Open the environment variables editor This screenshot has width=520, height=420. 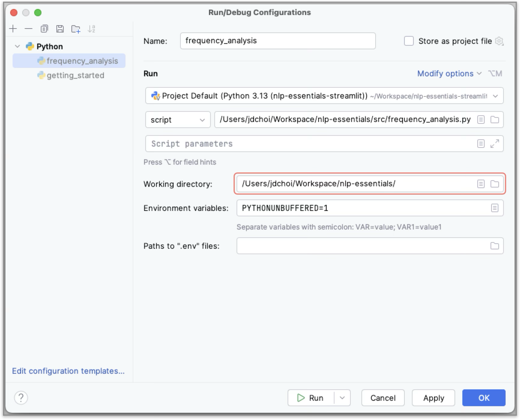(495, 208)
